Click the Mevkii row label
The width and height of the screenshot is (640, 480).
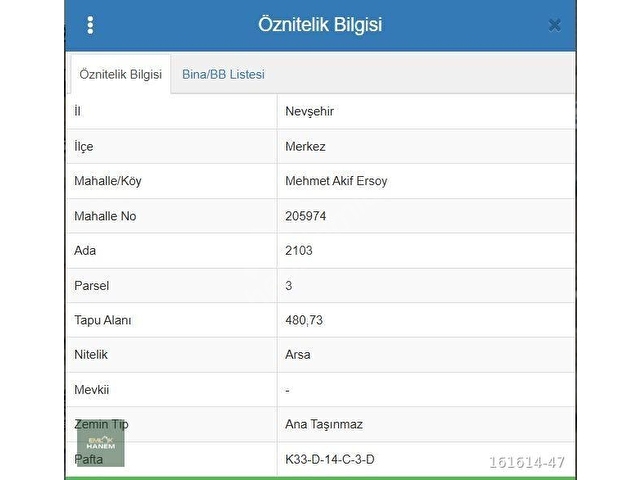tap(91, 389)
